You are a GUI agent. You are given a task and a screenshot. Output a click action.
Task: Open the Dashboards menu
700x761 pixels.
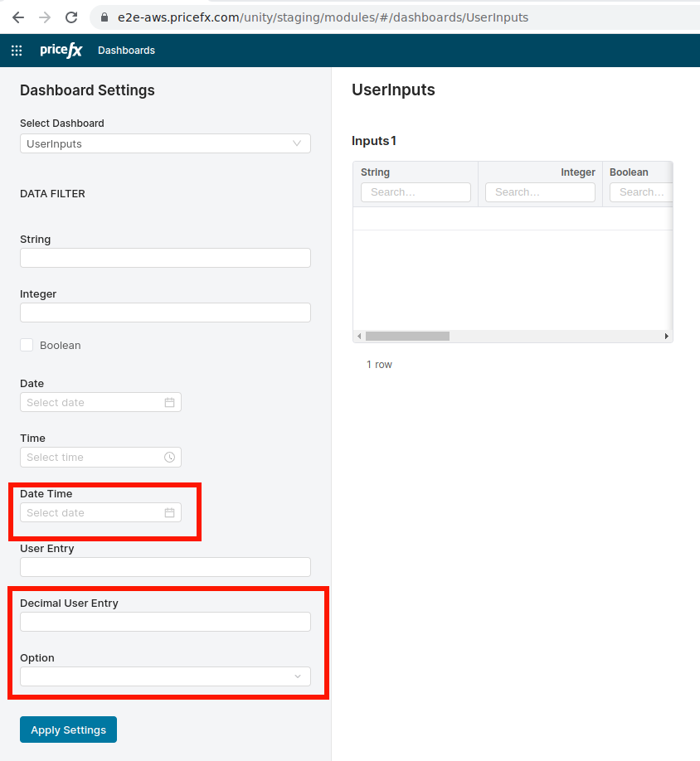126,50
